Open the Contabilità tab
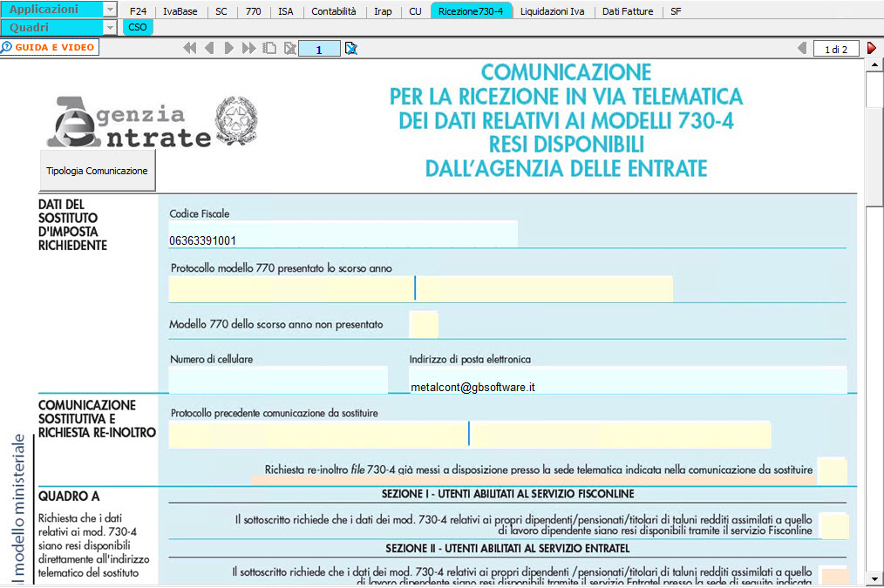This screenshot has height=588, width=884. click(333, 11)
